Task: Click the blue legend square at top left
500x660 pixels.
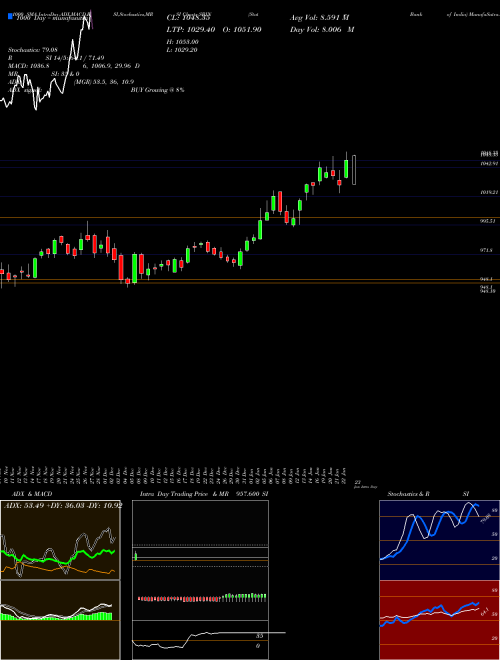Action: click(10, 17)
